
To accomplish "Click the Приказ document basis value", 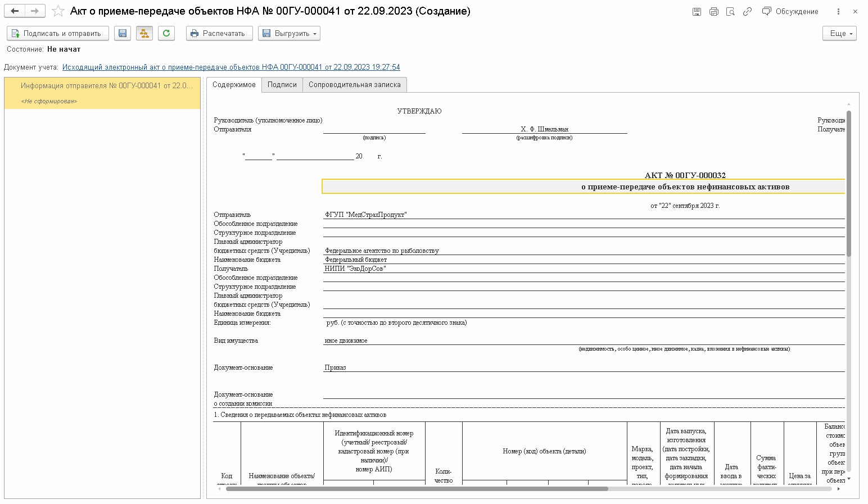I will 335,367.
